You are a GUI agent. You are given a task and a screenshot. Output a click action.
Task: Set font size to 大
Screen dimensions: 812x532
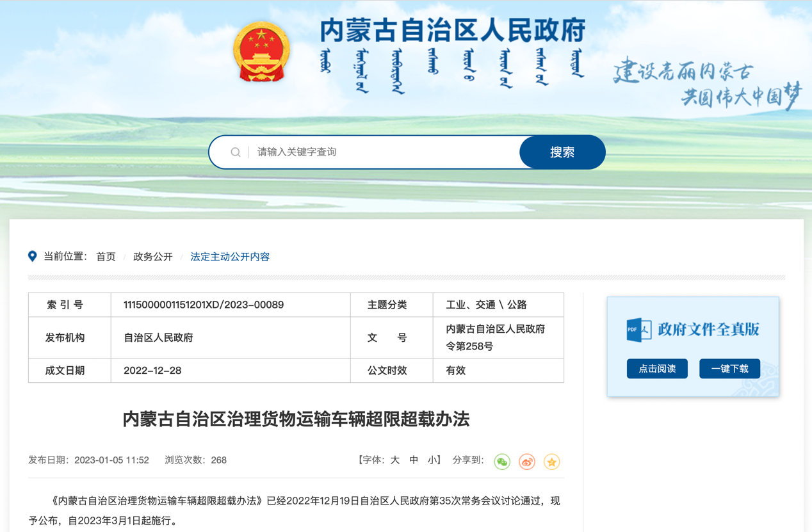(395, 460)
